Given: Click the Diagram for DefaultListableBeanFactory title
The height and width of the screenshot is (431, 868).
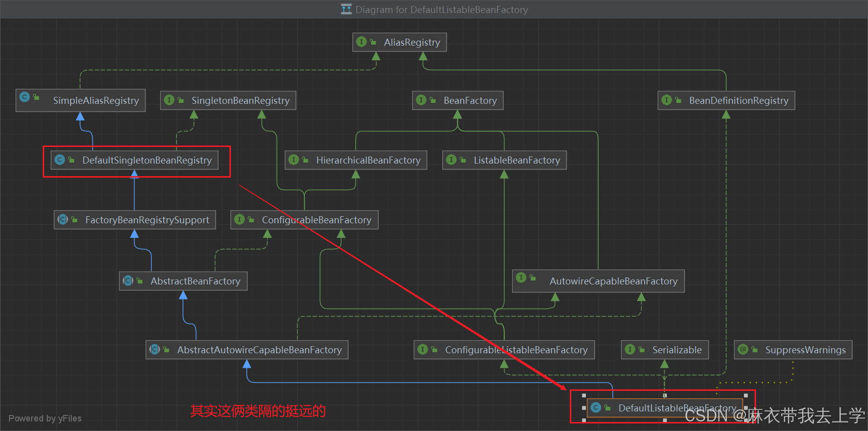Looking at the screenshot, I should tap(442, 10).
